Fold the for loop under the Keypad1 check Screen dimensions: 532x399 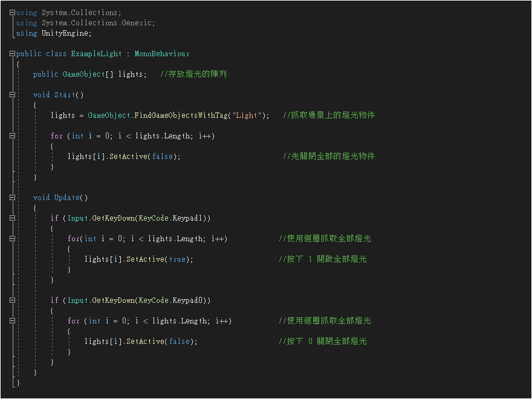point(12,239)
